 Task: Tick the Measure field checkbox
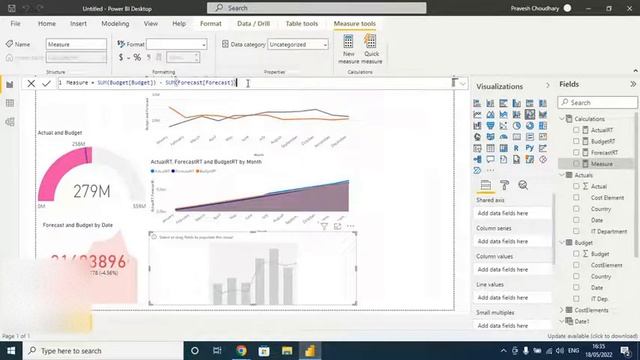[576, 164]
